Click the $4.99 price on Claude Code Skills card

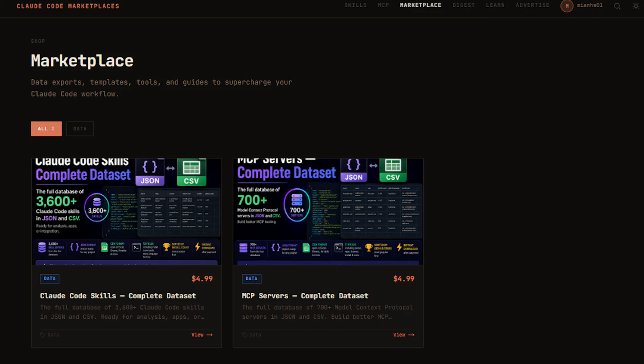202,279
